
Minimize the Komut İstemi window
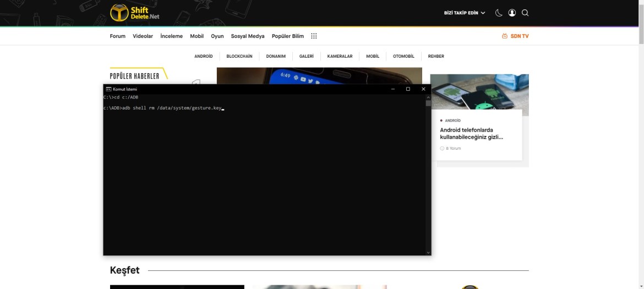(x=393, y=89)
